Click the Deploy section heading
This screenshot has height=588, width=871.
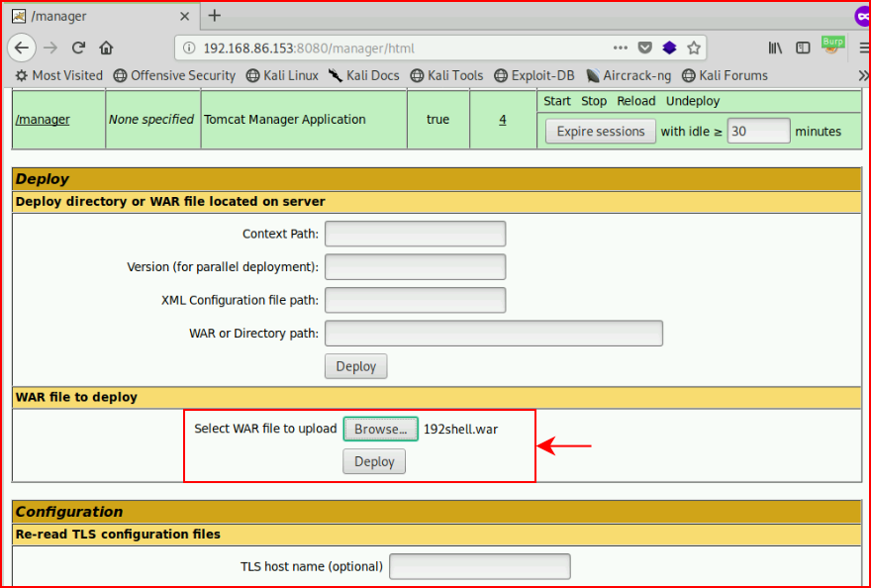coord(43,179)
